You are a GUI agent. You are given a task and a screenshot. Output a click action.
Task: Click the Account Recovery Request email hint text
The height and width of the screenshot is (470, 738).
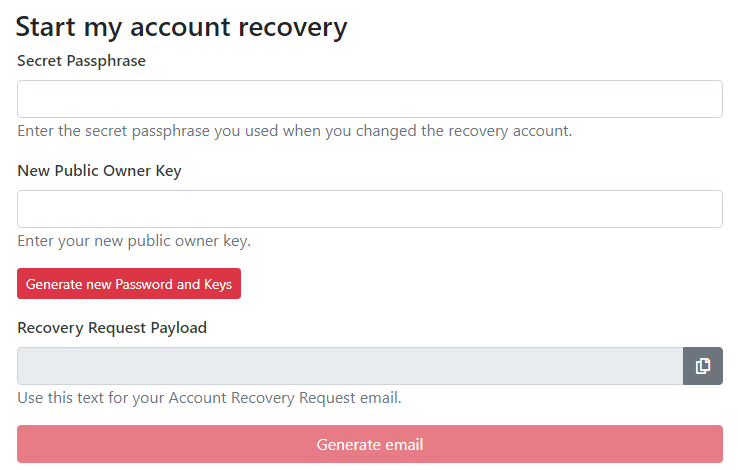coord(209,398)
